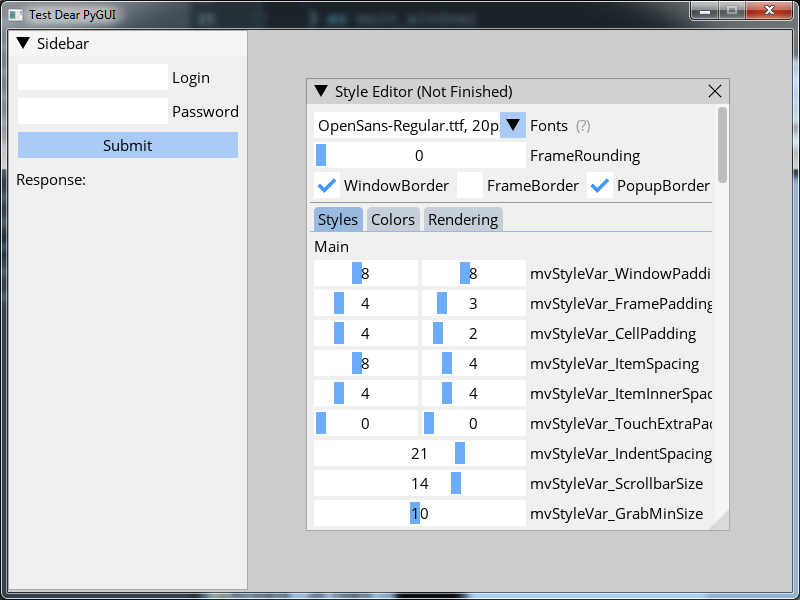
Task: Click the first CellPadding slider
Action: (x=365, y=333)
